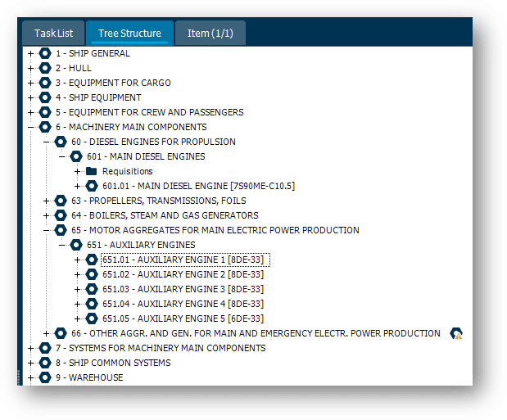This screenshot has height=420, width=507.
Task: Click hex nut icon of DIESEL ENGINES FOR PROPULSION
Action: pos(61,142)
